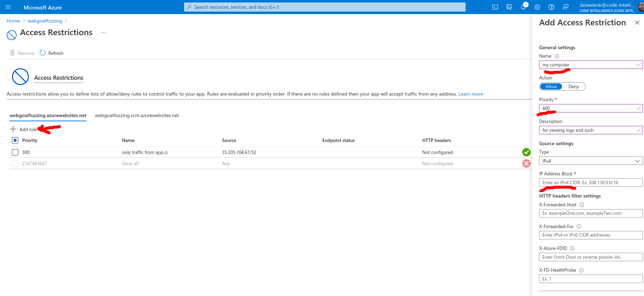This screenshot has height=296, width=644.
Task: Open Directories and subscriptions filter icon
Action: (509, 7)
